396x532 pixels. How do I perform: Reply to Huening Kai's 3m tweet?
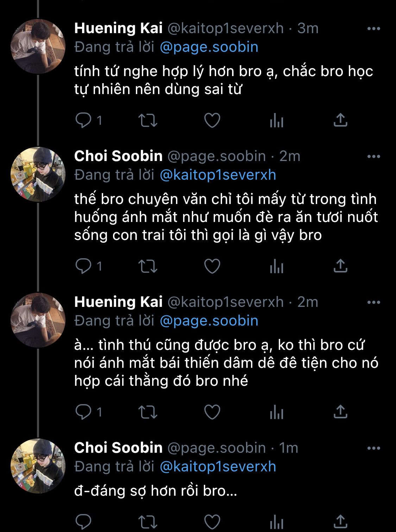(83, 120)
